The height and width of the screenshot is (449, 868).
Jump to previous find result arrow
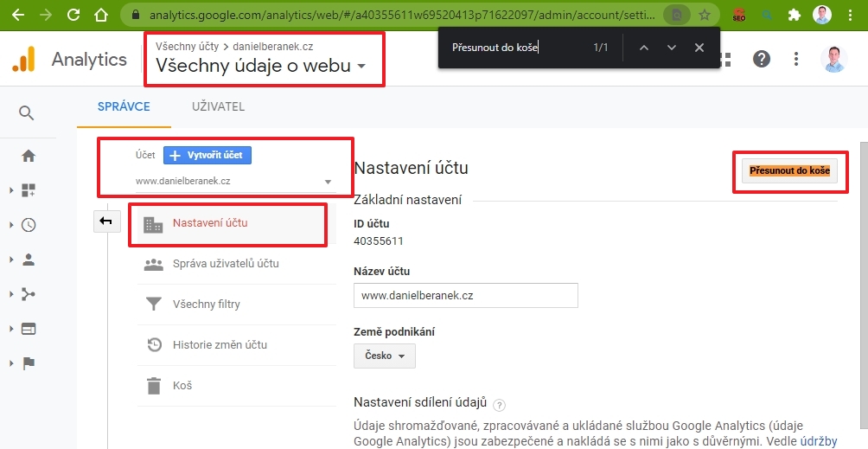coord(643,48)
